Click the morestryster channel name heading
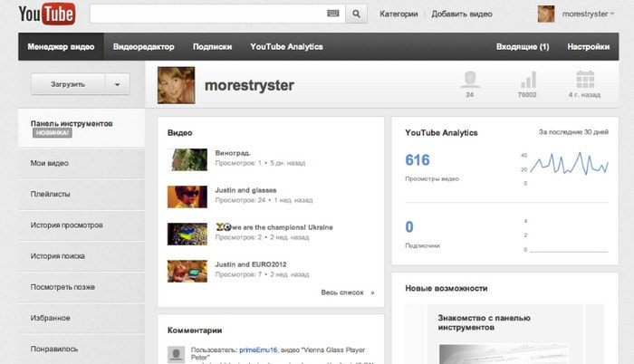The width and height of the screenshot is (634, 364). (249, 85)
